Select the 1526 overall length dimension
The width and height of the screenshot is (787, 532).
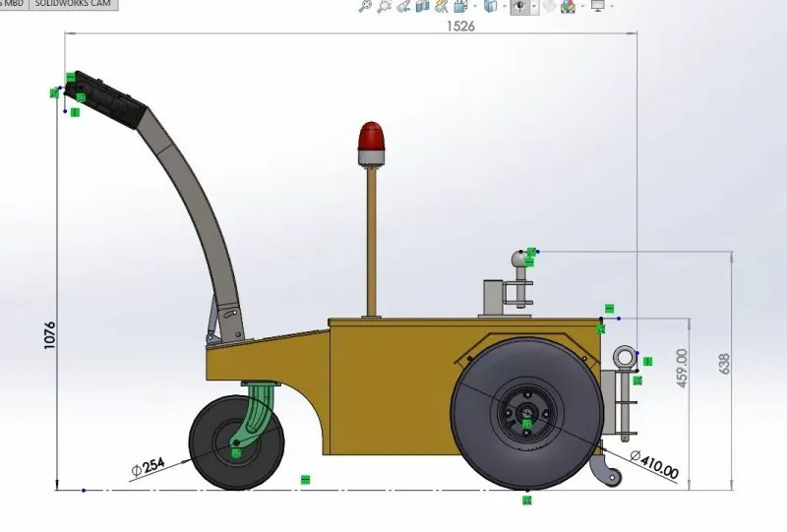461,27
